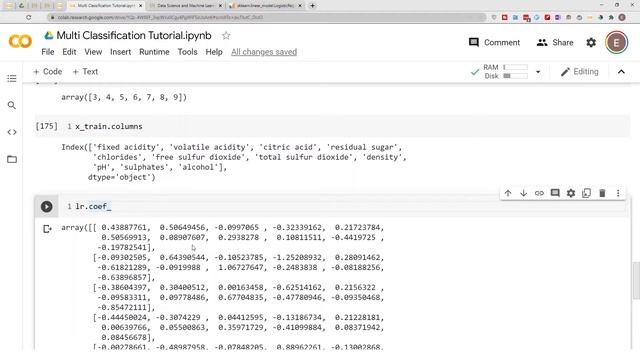The image size is (640, 360).
Task: Delete the lr.coef_ cell
Action: [602, 193]
